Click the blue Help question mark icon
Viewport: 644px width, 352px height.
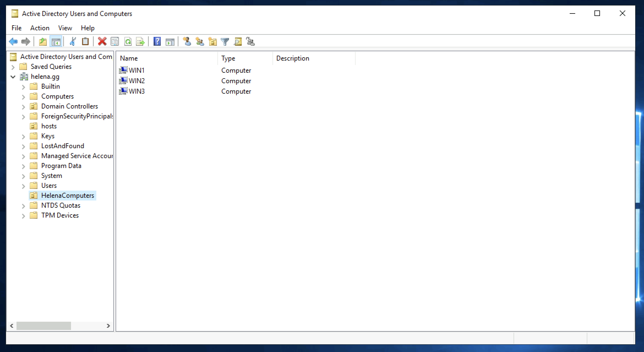157,42
